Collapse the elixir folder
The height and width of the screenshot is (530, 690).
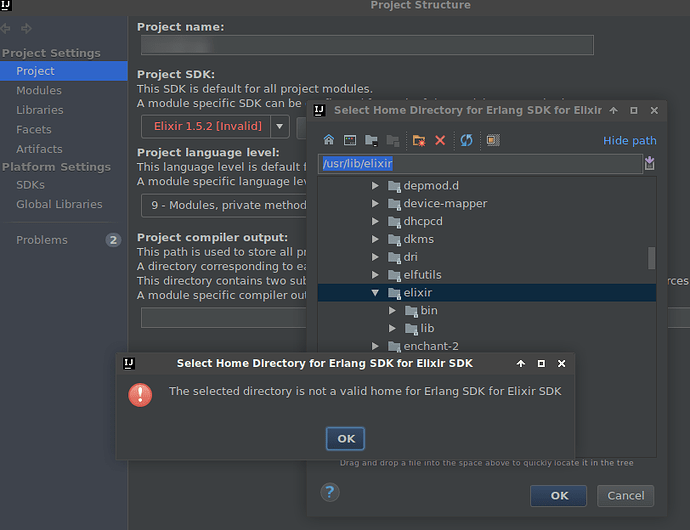coord(375,292)
